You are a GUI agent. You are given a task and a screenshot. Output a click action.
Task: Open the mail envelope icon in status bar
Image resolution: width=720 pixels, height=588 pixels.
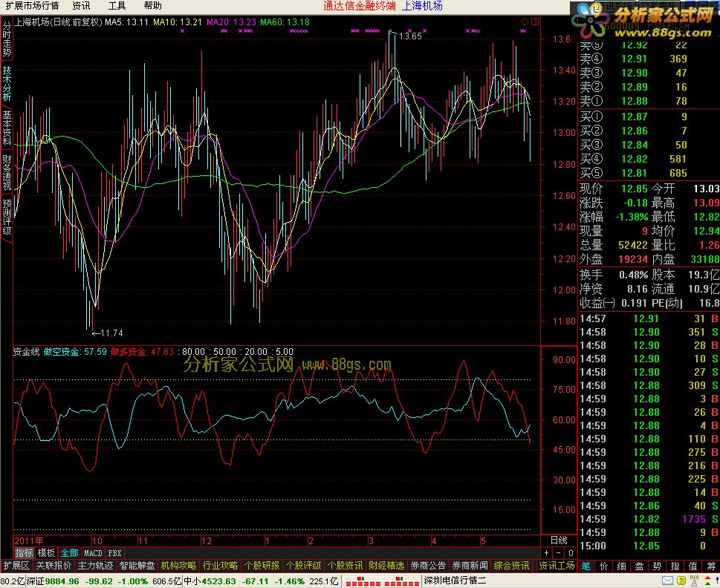click(x=668, y=581)
